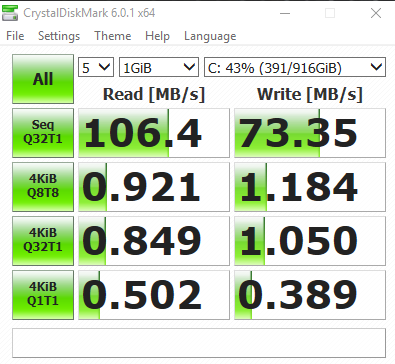Expand the test size dropdown showing 1GiB
Image resolution: width=395 pixels, height=364 pixels.
159,68
